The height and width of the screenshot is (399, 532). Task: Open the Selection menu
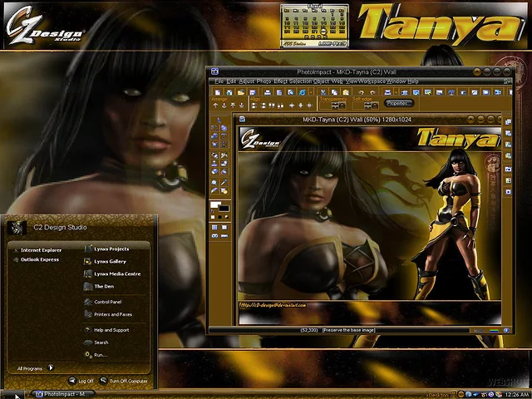coord(300,81)
